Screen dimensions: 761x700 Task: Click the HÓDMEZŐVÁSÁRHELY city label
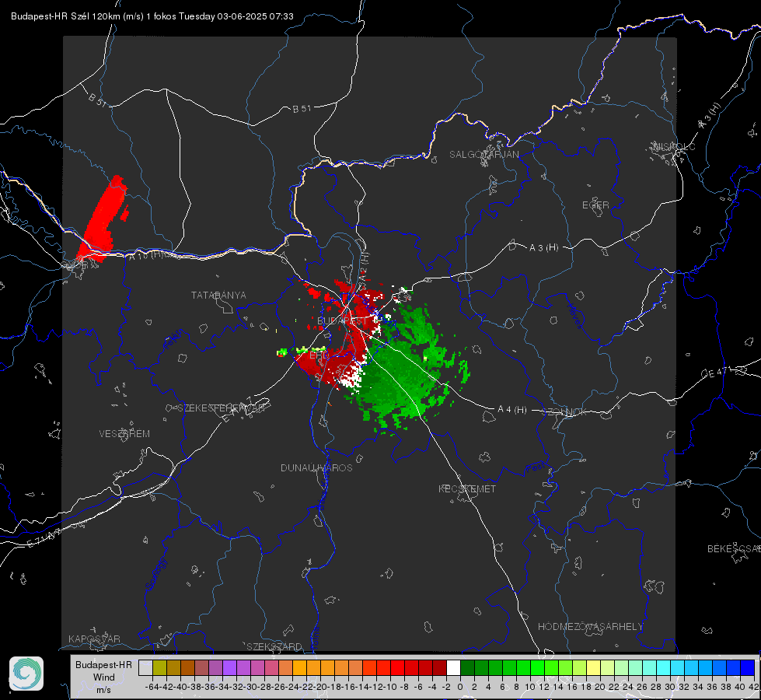point(590,627)
